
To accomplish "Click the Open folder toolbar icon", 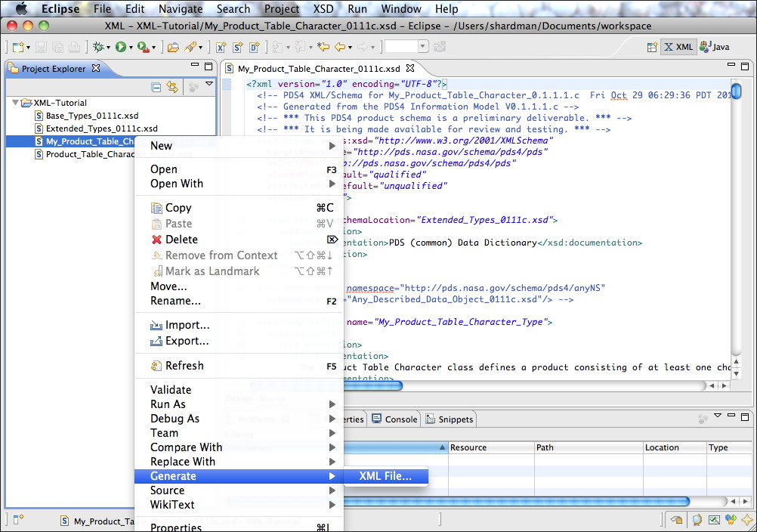I will 173,47.
